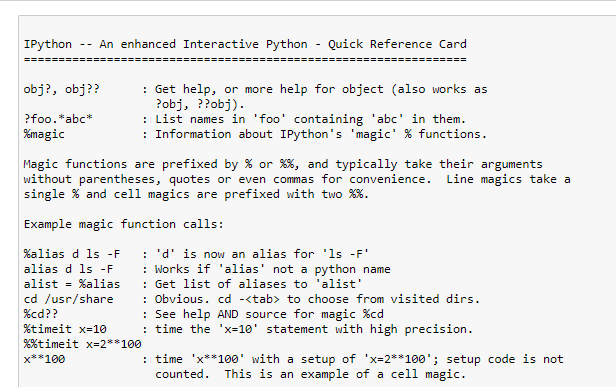Click the 'alist = %alias' example
This screenshot has width=616, height=387.
72,284
